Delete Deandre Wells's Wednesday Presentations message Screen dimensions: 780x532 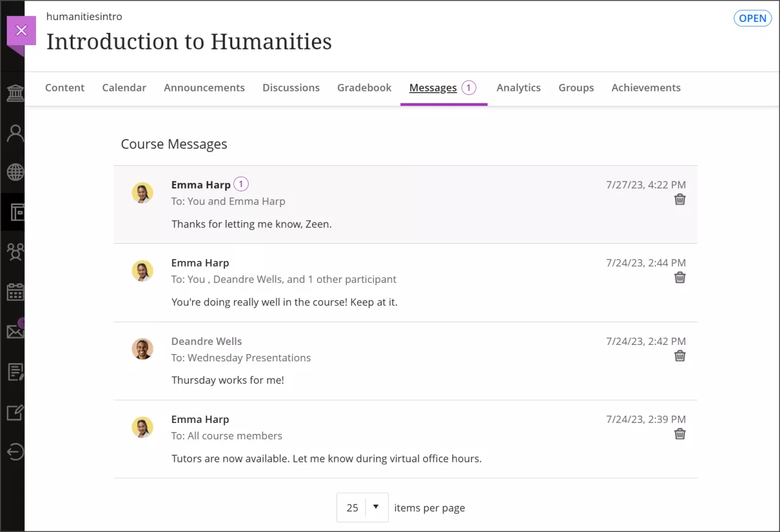coord(680,356)
